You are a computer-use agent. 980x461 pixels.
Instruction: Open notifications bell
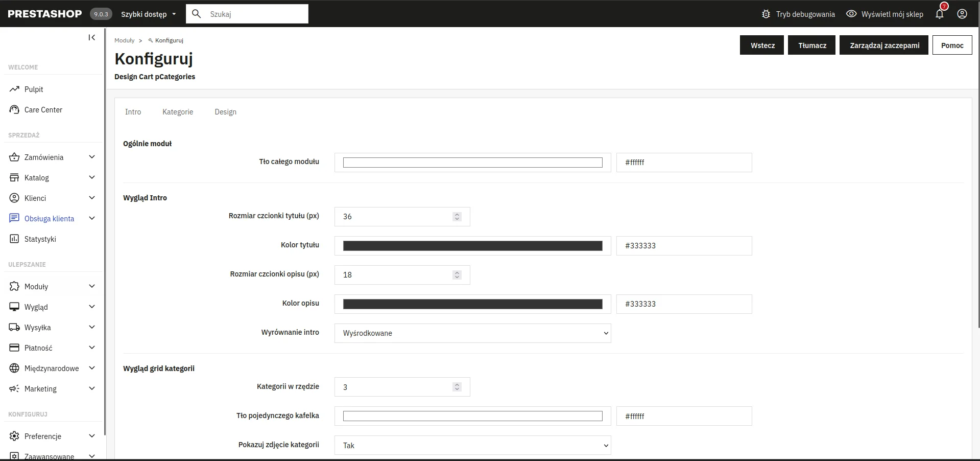[x=940, y=14]
